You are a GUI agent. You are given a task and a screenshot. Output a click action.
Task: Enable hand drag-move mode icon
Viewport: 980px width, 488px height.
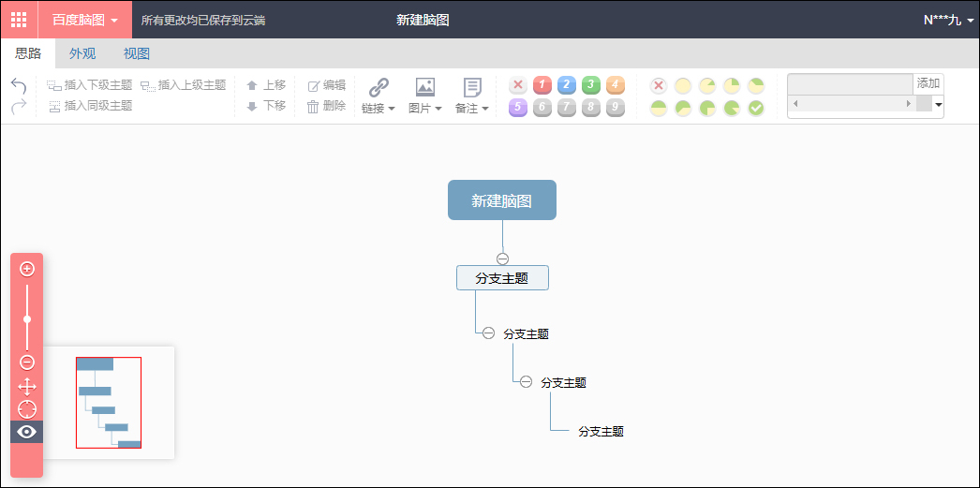pos(27,387)
